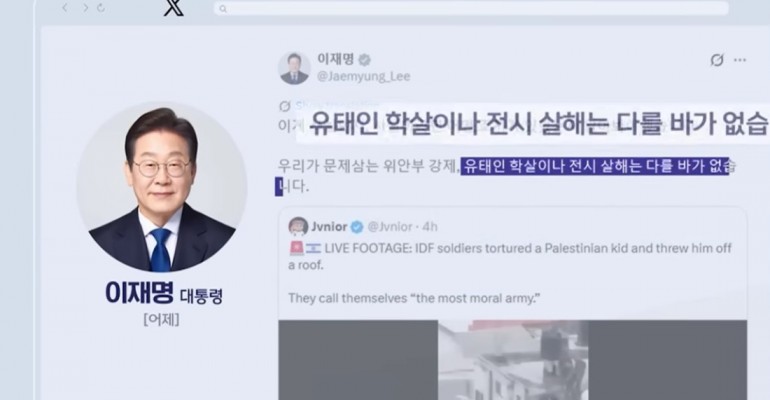The image size is (770, 400).
Task: Open 이재명 small profile avatar
Action: [x=294, y=68]
